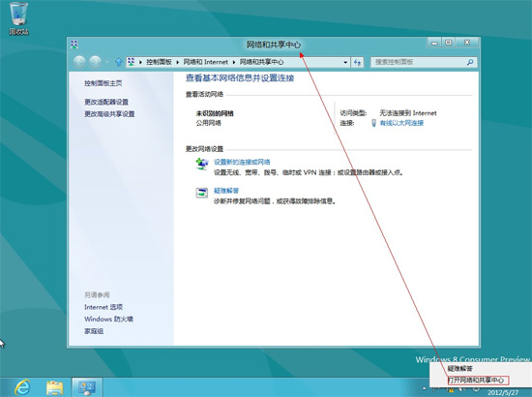Image resolution: width=532 pixels, height=397 pixels.
Task: Go forward with the navigation forward arrow
Action: click(x=95, y=62)
